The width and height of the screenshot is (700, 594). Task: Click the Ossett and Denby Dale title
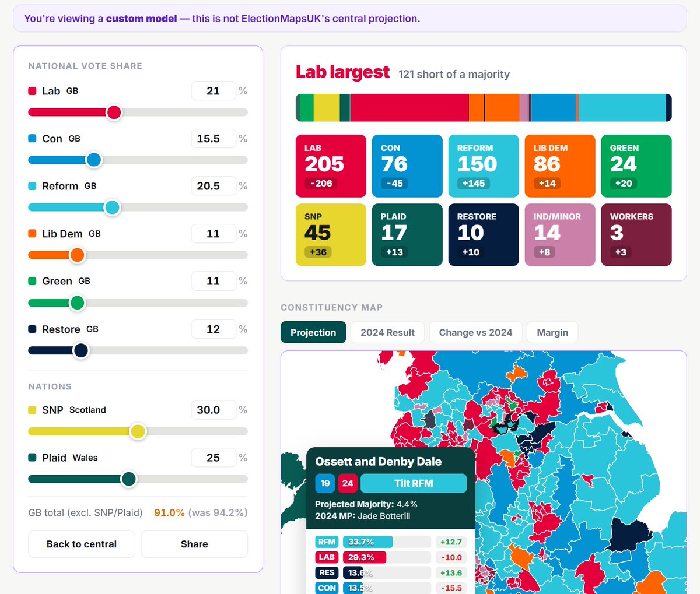click(378, 461)
